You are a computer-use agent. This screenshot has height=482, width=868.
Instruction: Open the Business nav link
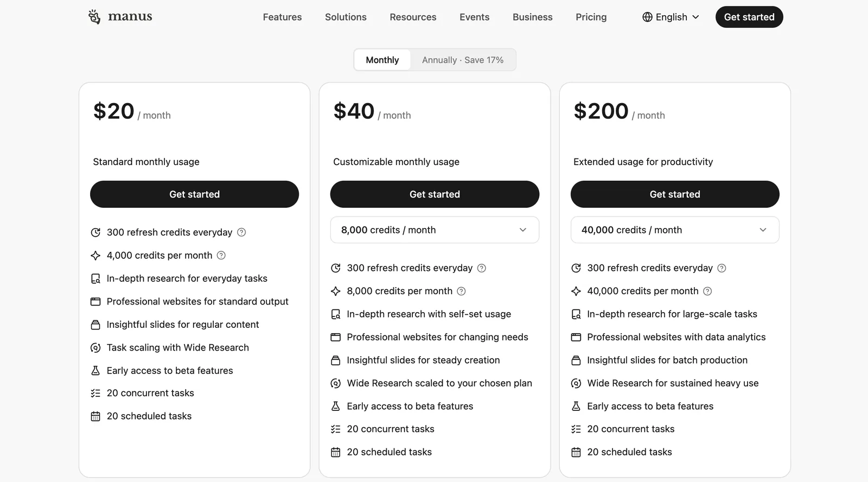click(532, 17)
